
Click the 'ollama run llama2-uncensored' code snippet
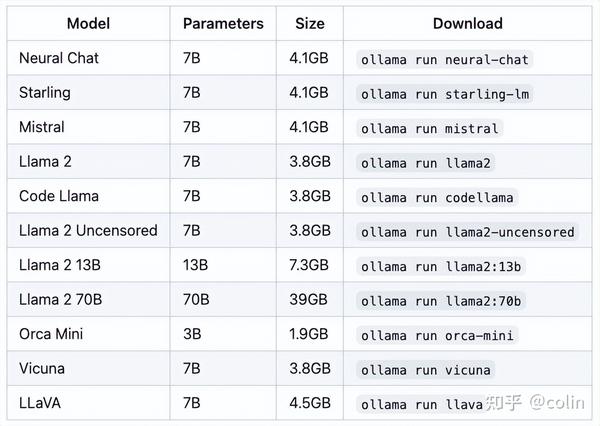point(467,232)
